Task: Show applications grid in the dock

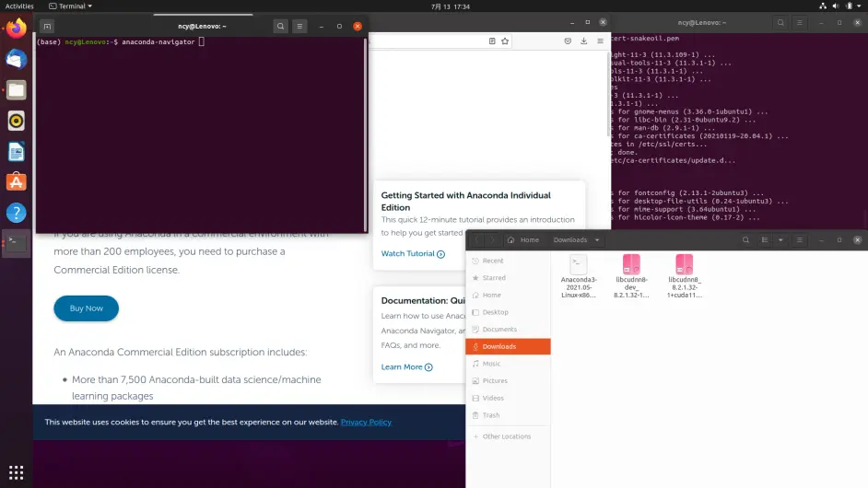Action: (16, 472)
